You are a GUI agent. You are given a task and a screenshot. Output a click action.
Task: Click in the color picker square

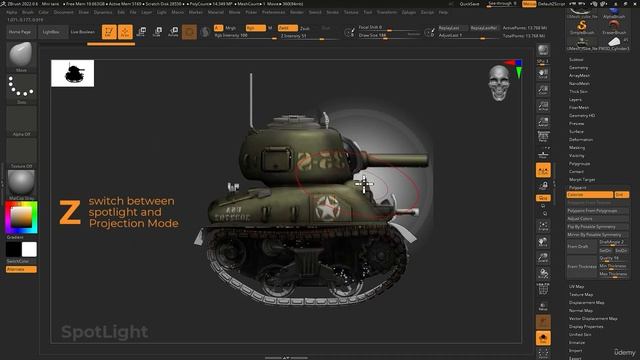21,217
